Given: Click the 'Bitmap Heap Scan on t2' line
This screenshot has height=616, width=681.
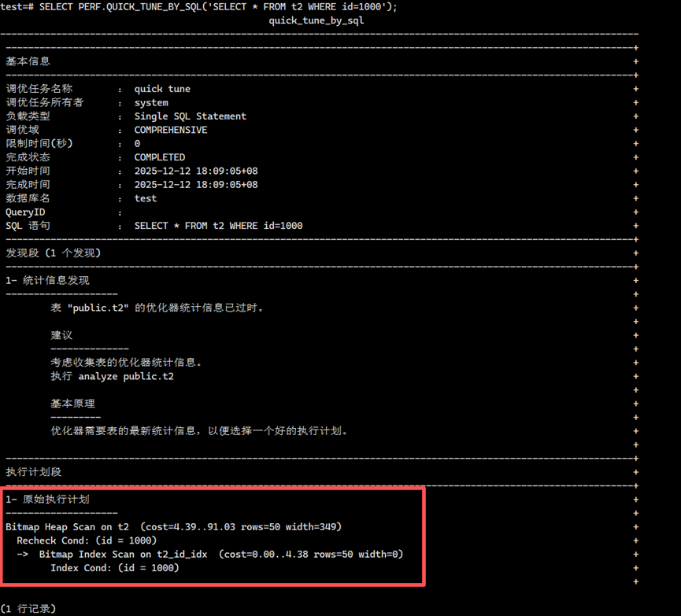Looking at the screenshot, I should (68, 526).
